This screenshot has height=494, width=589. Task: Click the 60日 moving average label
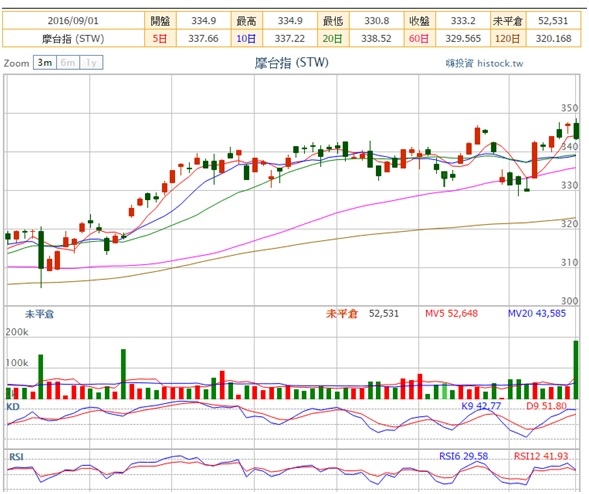tap(420, 38)
